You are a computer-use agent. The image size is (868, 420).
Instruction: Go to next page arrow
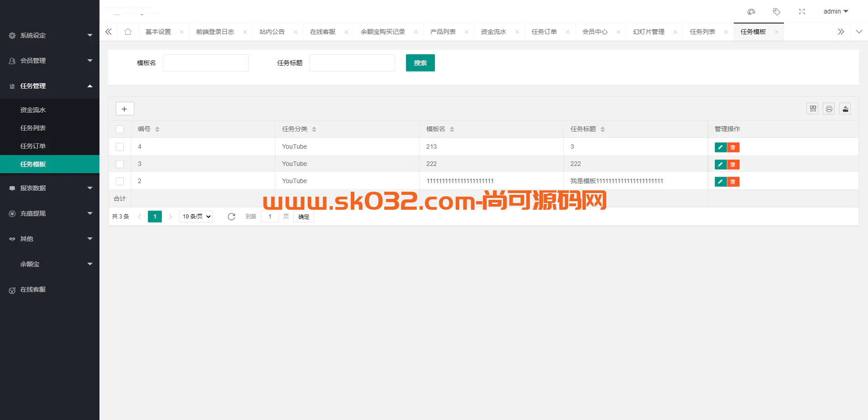coord(170,217)
